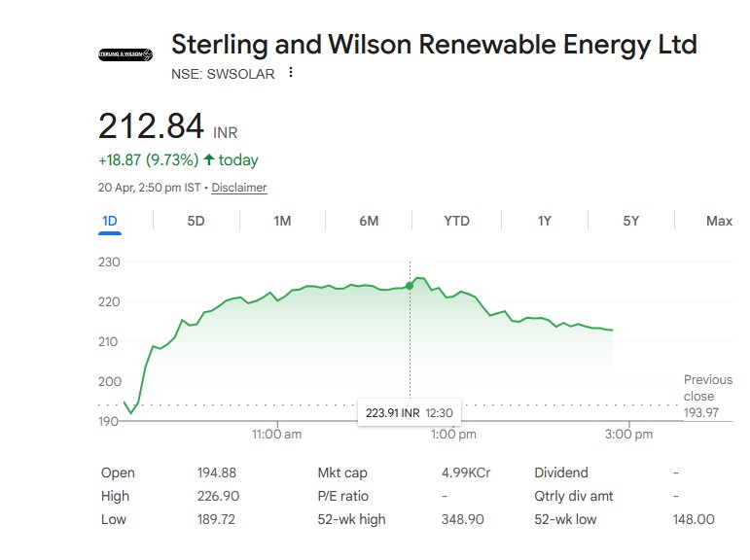Viewport: 750px width, 560px height.
Task: Click the green up arrow next to today
Action: pos(208,159)
